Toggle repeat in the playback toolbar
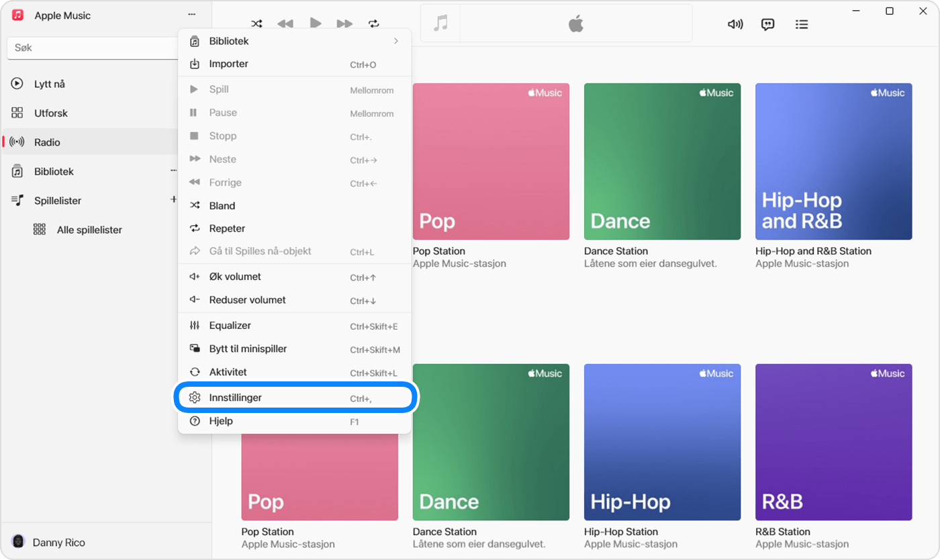 (374, 24)
